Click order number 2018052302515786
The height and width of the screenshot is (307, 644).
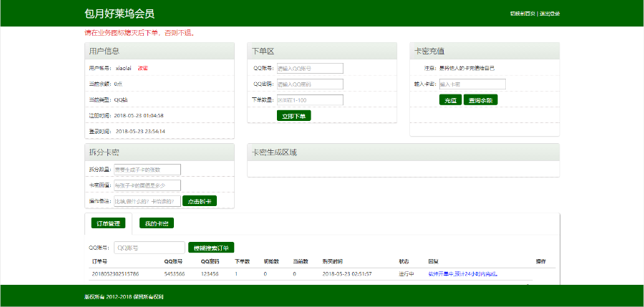tap(115, 274)
